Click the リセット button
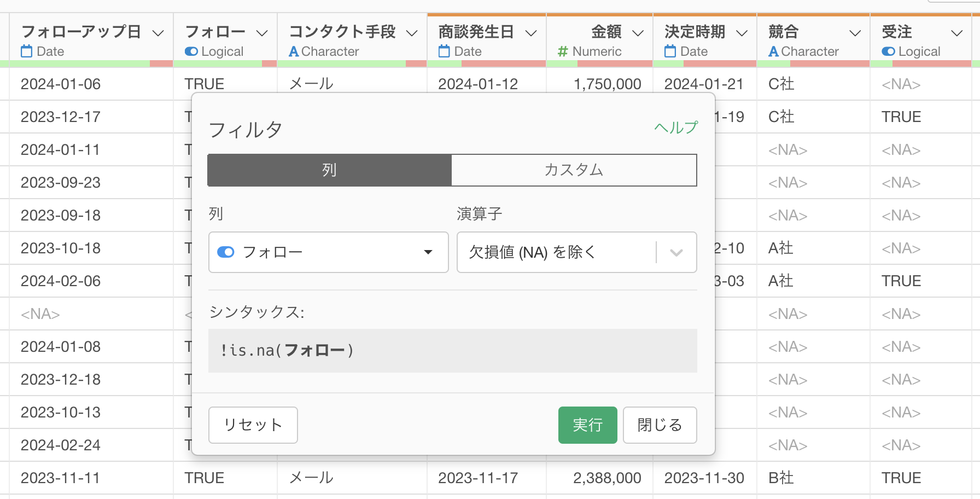Image resolution: width=980 pixels, height=499 pixels. 253,425
